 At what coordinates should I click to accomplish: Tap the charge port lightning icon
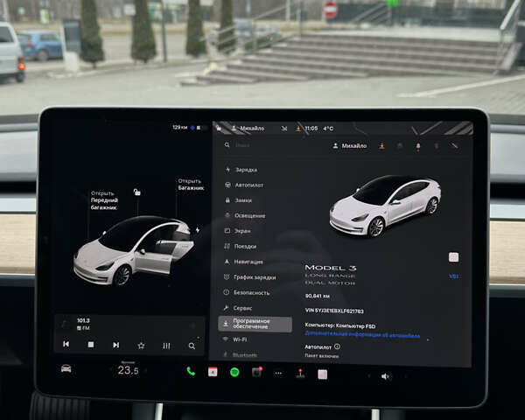[198, 230]
